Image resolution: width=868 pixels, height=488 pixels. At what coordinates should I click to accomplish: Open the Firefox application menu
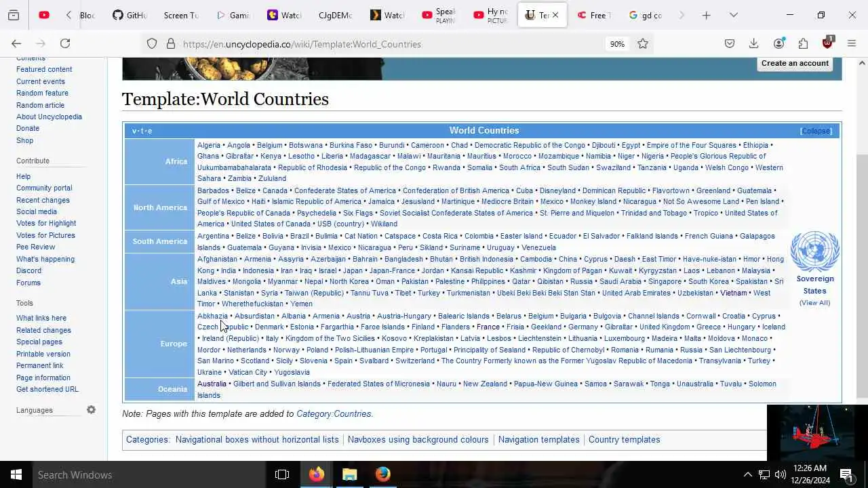pos(852,43)
